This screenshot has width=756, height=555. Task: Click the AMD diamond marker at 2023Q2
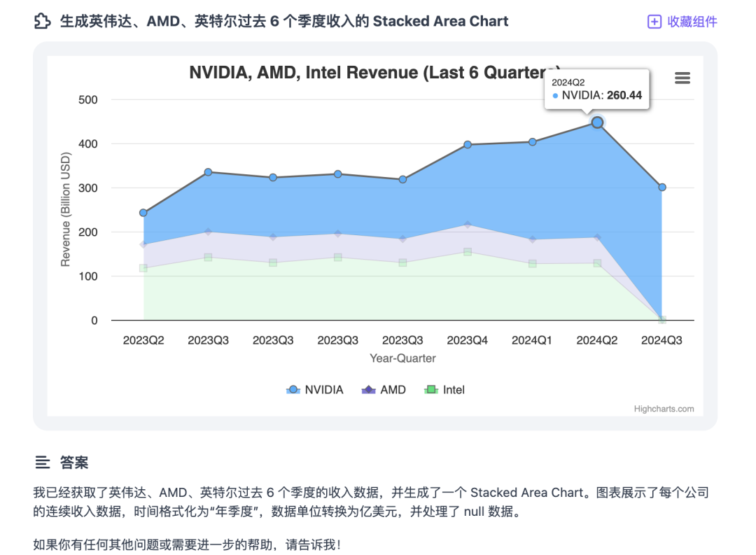coord(143,244)
